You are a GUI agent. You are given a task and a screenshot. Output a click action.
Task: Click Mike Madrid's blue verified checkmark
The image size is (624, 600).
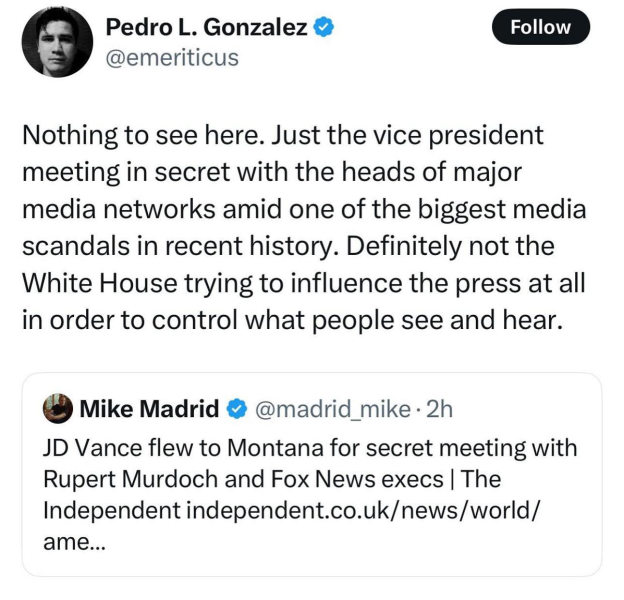tap(236, 409)
